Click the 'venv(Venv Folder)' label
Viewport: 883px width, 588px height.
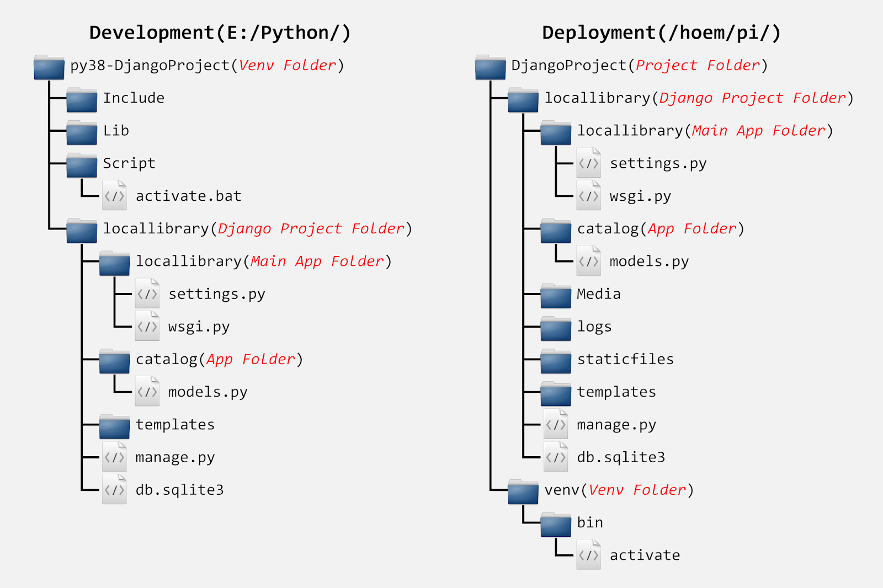tap(619, 490)
